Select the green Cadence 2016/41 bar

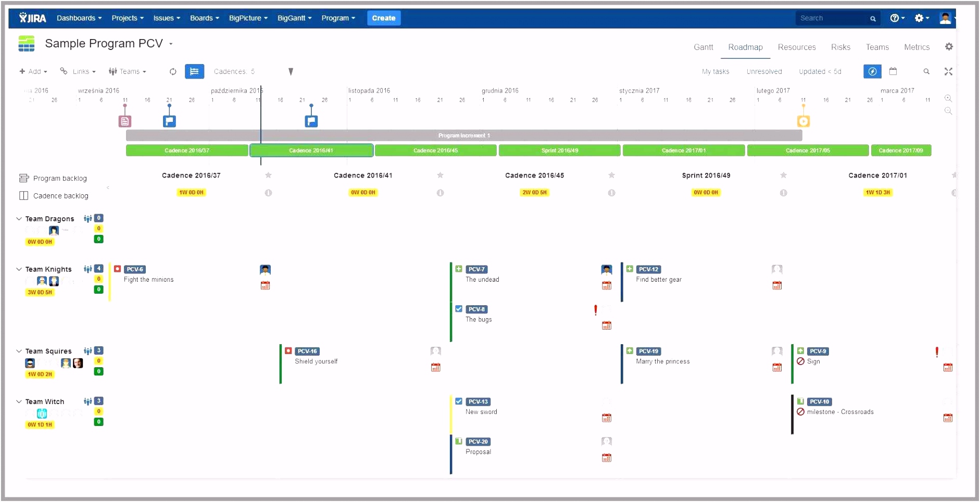pyautogui.click(x=311, y=150)
